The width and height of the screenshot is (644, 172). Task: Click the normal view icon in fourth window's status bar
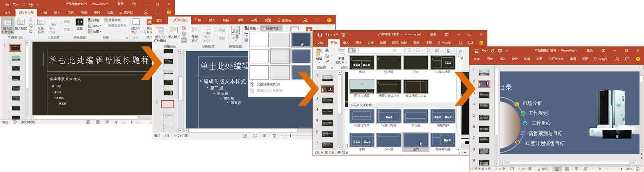pyautogui.click(x=557, y=169)
